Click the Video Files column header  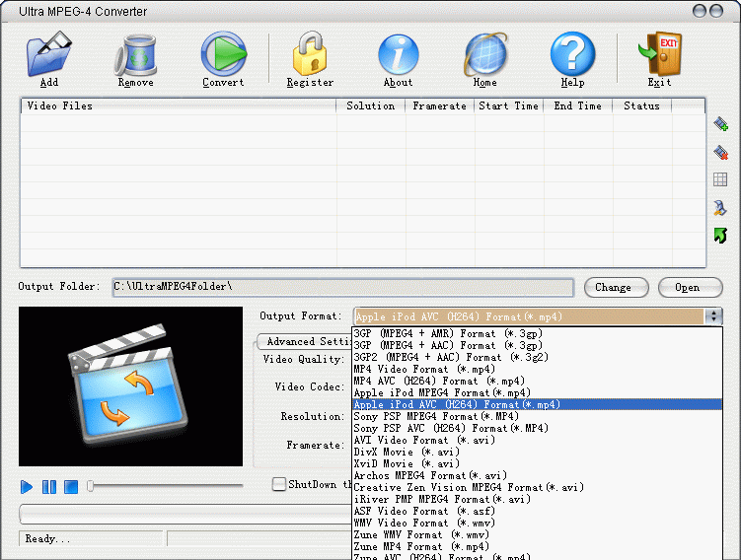coord(179,105)
